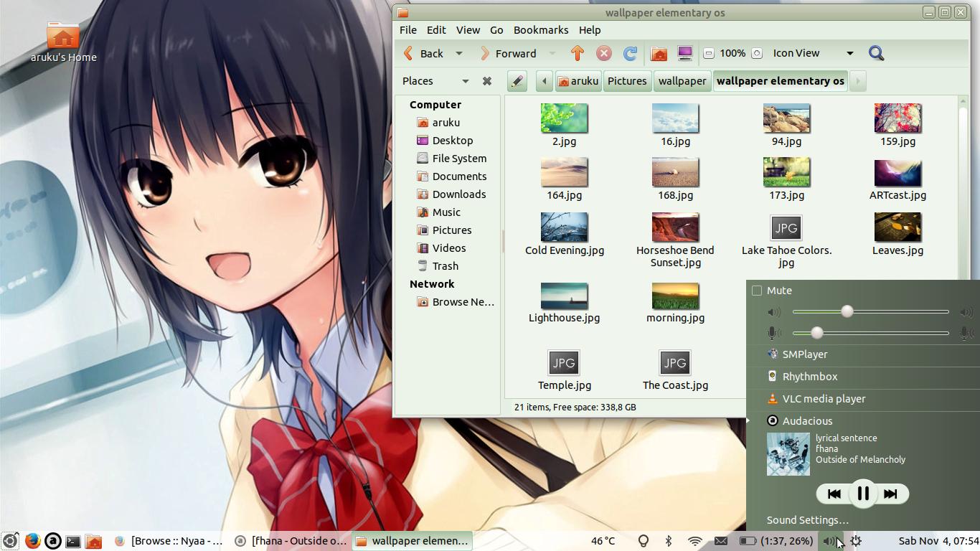Pause the playing Audacious track
The height and width of the screenshot is (551, 980).
coord(863,494)
